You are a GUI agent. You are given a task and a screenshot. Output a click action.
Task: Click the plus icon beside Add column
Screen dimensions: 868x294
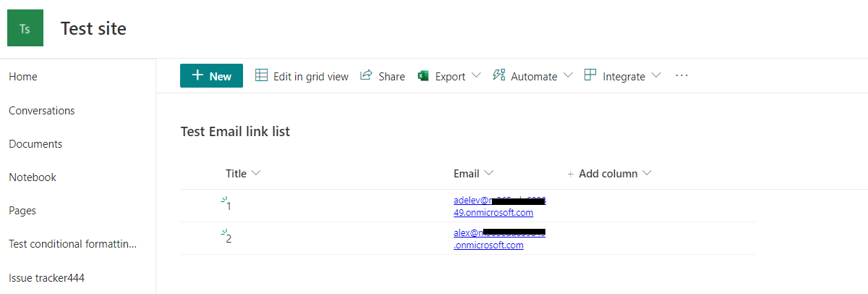coord(571,174)
